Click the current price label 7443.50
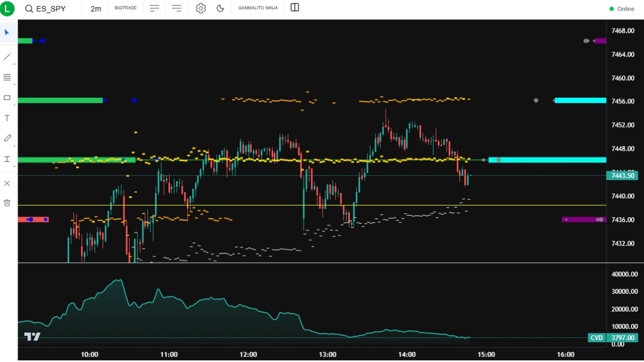 (x=621, y=175)
